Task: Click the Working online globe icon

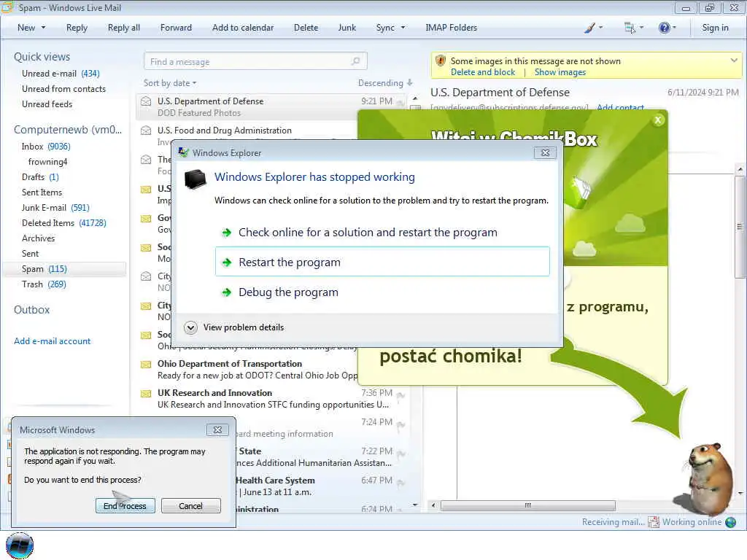Action: 730,522
